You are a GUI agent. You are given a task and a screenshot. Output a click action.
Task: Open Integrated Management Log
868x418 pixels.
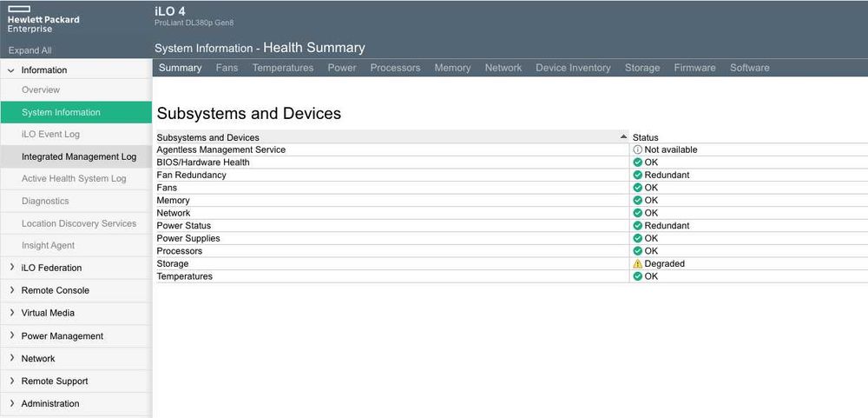[79, 157]
